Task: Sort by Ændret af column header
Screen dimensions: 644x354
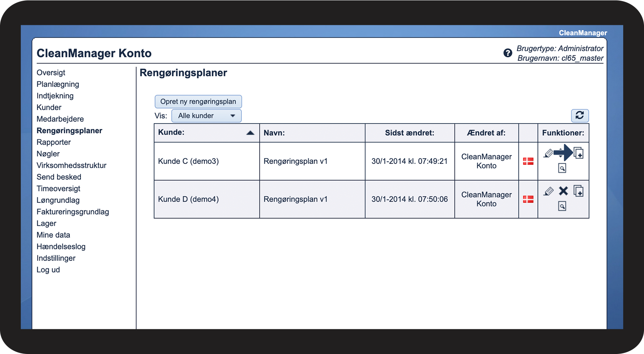Action: click(486, 133)
